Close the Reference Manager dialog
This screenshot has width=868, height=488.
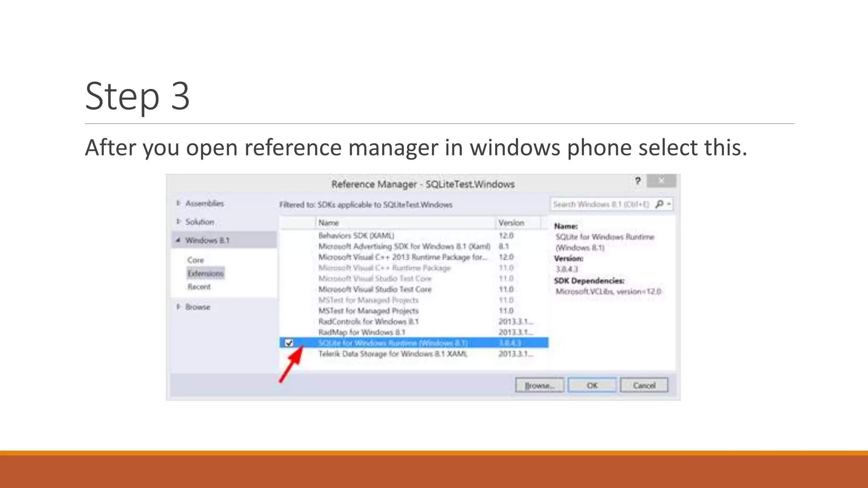pos(661,181)
